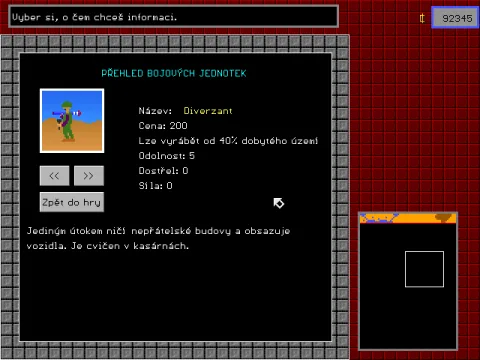The height and width of the screenshot is (360, 480).
Task: Click the message Vyber si, o čem chceš informaci
Action: pos(94,17)
